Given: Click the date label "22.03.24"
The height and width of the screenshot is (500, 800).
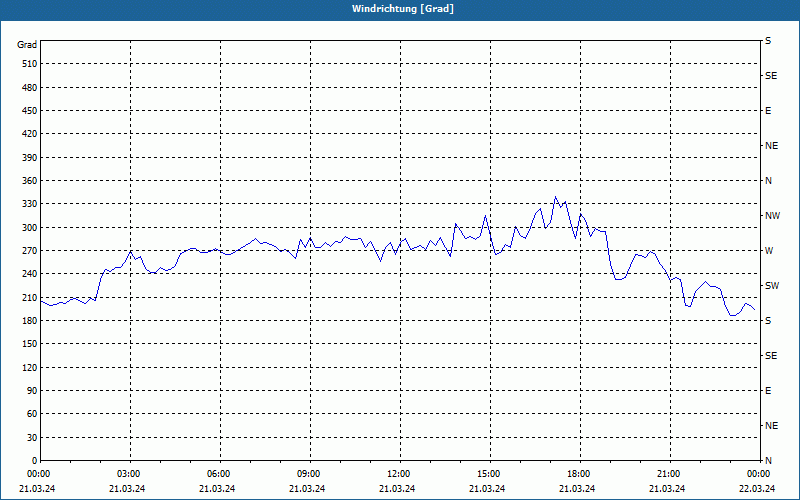Looking at the screenshot, I should point(757,489).
